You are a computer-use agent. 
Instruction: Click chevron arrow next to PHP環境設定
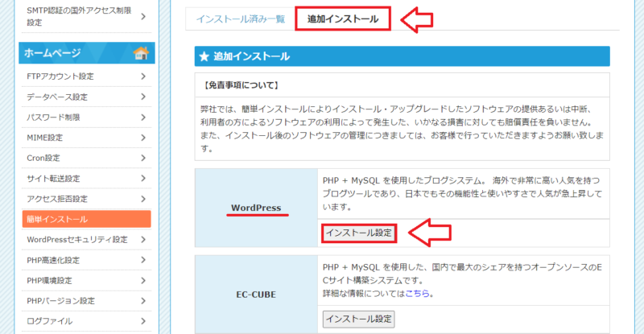(143, 281)
